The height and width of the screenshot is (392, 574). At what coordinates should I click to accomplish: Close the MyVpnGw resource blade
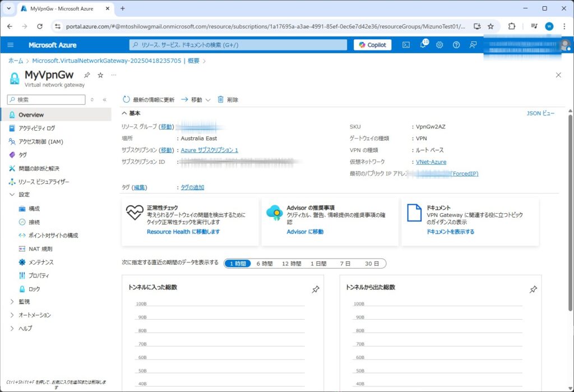click(x=558, y=75)
